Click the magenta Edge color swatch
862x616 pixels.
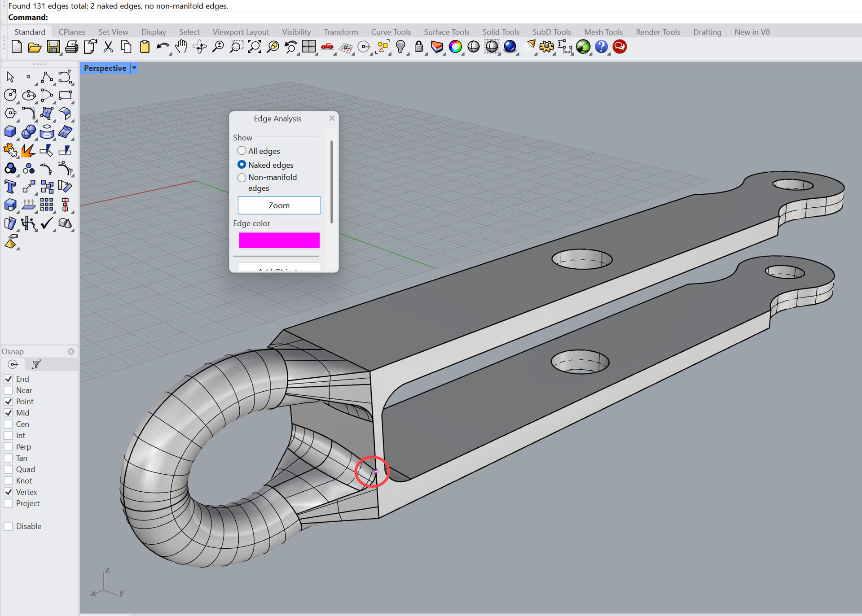(279, 240)
